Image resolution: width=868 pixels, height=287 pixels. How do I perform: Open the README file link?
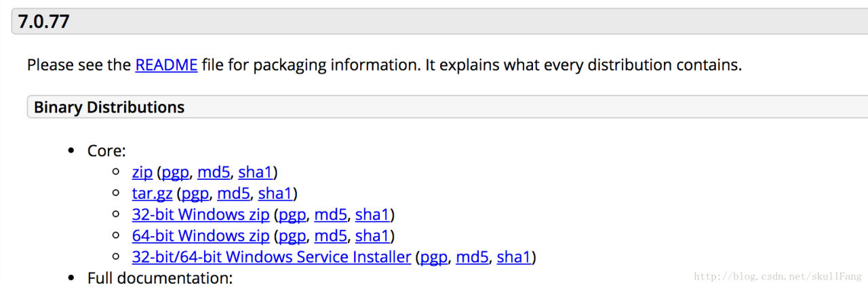(166, 65)
